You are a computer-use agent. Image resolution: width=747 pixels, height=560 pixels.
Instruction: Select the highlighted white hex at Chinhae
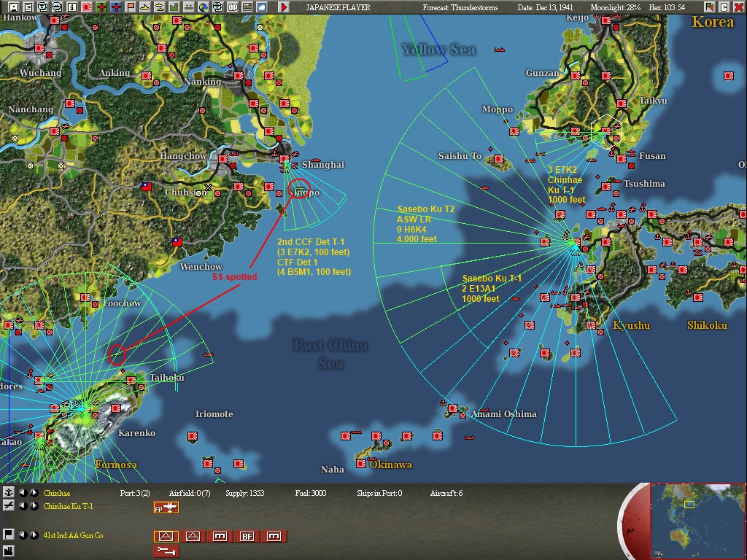pos(606,131)
